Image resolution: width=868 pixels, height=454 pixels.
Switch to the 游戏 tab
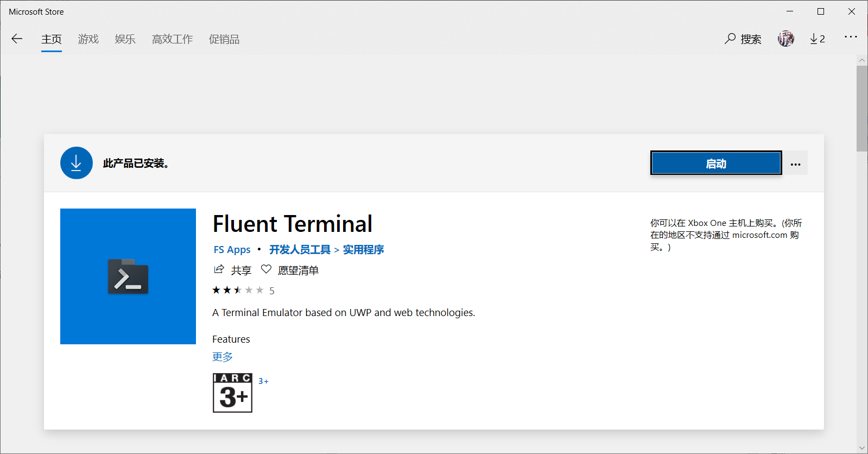point(88,39)
